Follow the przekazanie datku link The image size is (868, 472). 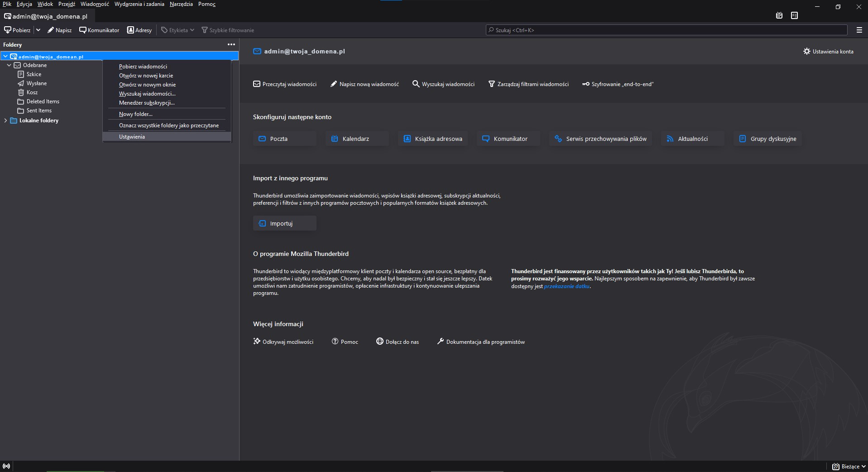566,286
